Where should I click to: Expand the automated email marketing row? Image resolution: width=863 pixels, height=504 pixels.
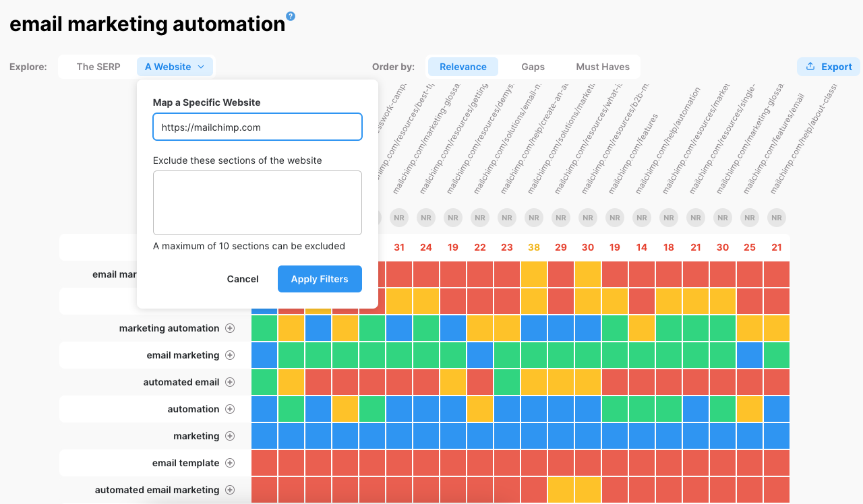pos(230,490)
